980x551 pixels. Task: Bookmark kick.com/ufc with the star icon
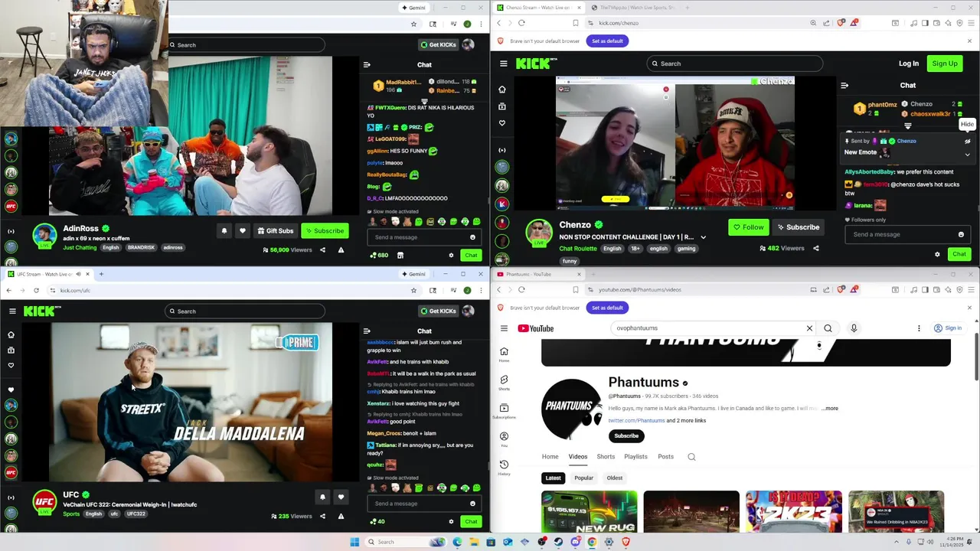(x=413, y=290)
